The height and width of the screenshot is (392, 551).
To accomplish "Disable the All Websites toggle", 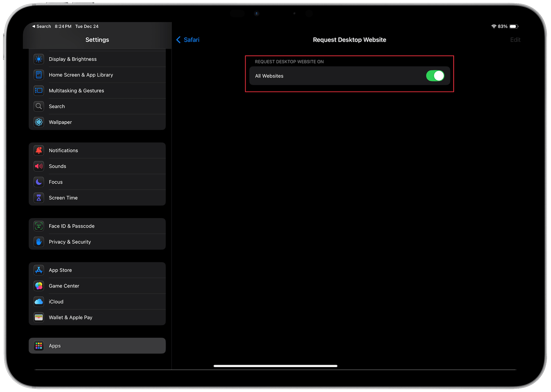I will pyautogui.click(x=435, y=76).
